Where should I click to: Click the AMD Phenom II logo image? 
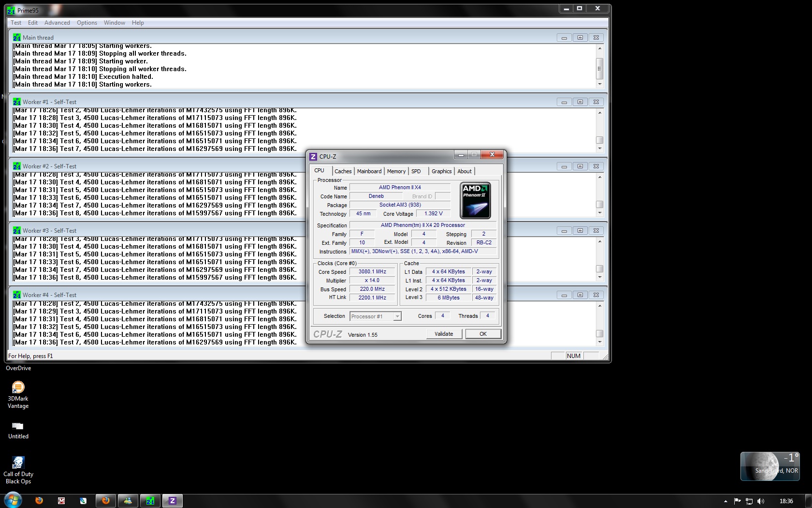click(476, 200)
